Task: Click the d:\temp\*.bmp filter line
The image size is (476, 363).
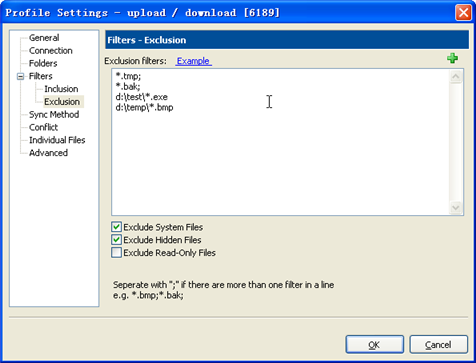Action: click(144, 108)
